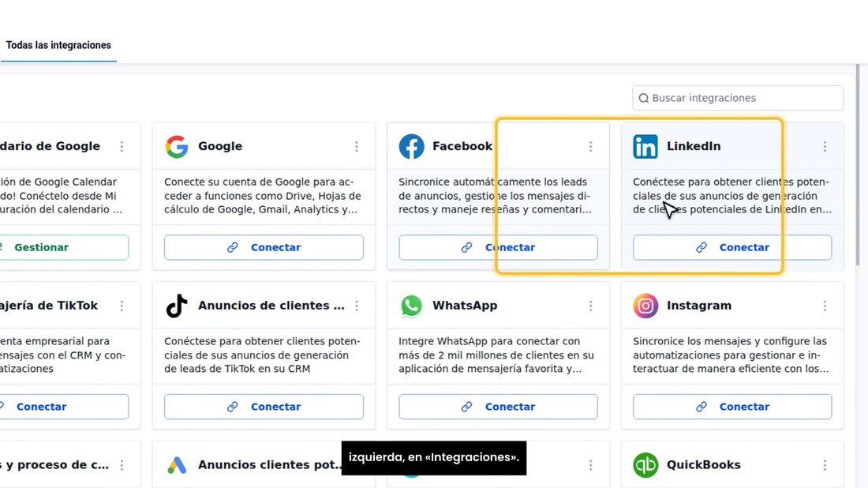Click the Facebook logo icon
This screenshot has height=488, width=868.
pyautogui.click(x=411, y=146)
